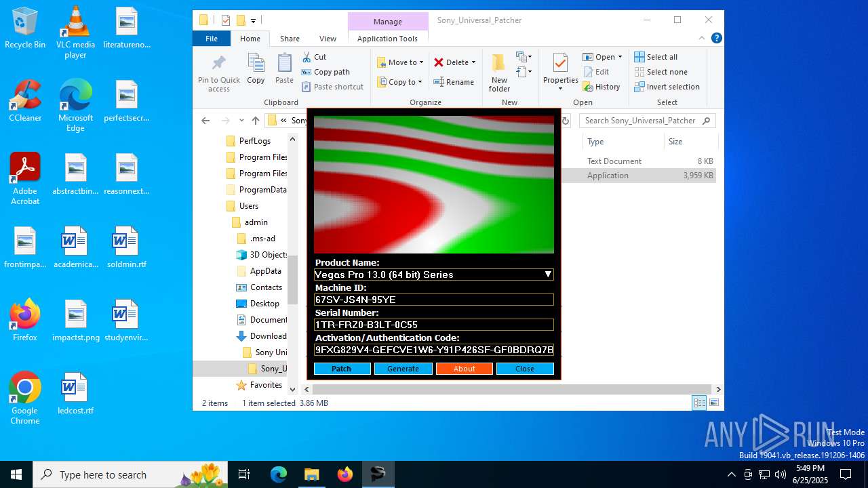Open the Move to dropdown
Viewport: 868px width, 488px height.
400,62
